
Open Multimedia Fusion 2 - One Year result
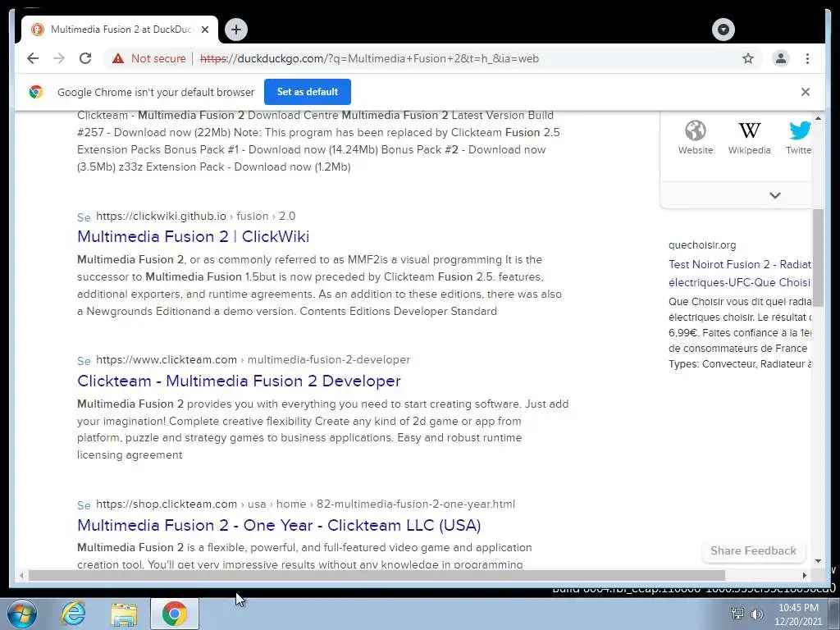(279, 525)
